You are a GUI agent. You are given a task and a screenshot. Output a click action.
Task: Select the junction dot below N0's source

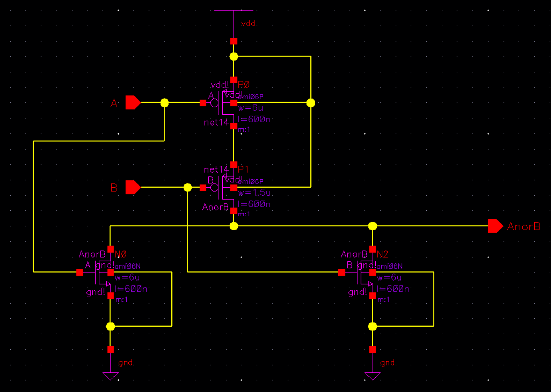click(x=111, y=326)
